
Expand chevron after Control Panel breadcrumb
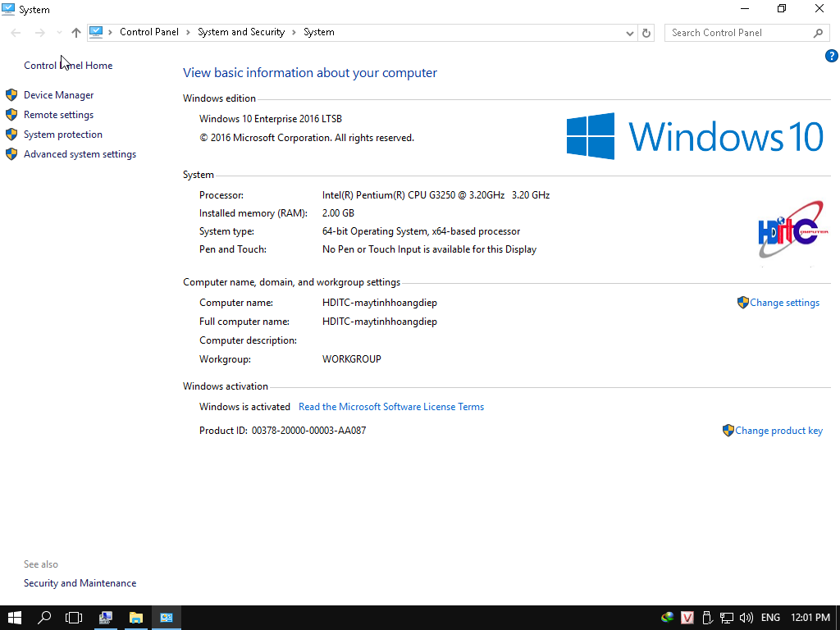pos(188,32)
